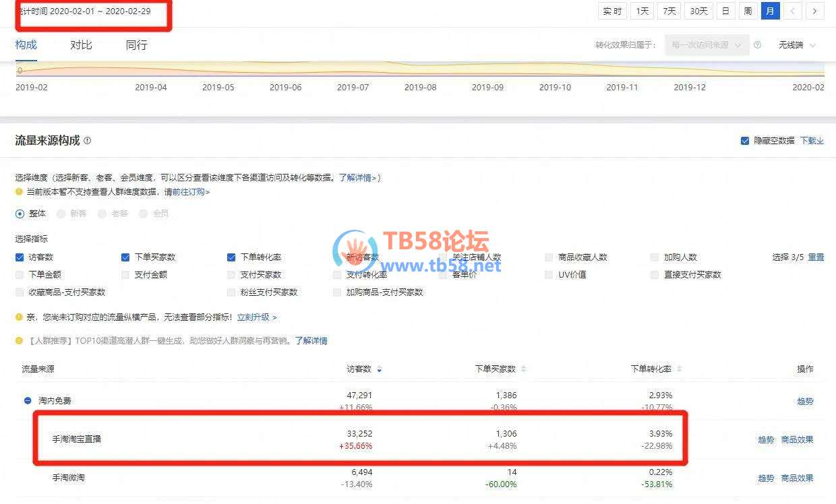Click the 立刻升级 upgrade link
This screenshot has width=836, height=504.
(x=257, y=317)
